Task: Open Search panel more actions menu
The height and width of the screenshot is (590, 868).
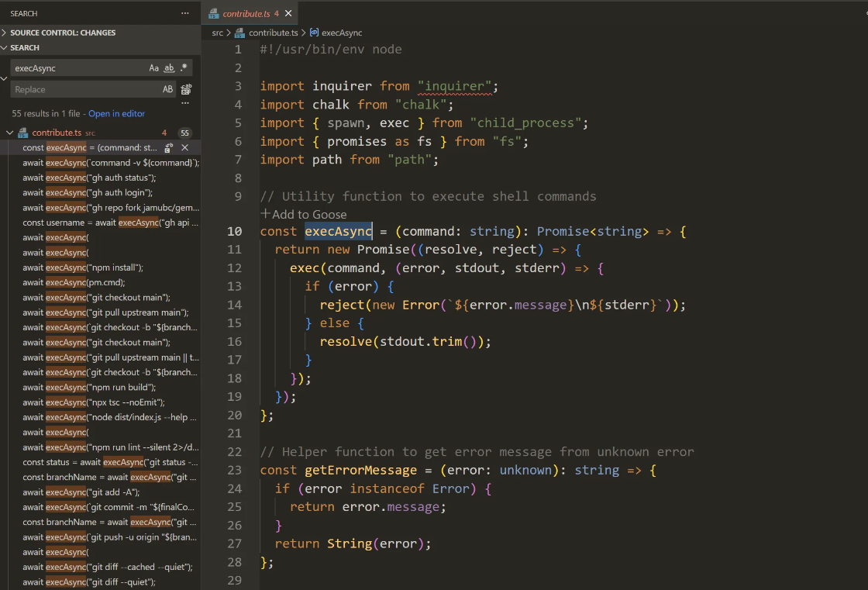Action: click(x=184, y=13)
